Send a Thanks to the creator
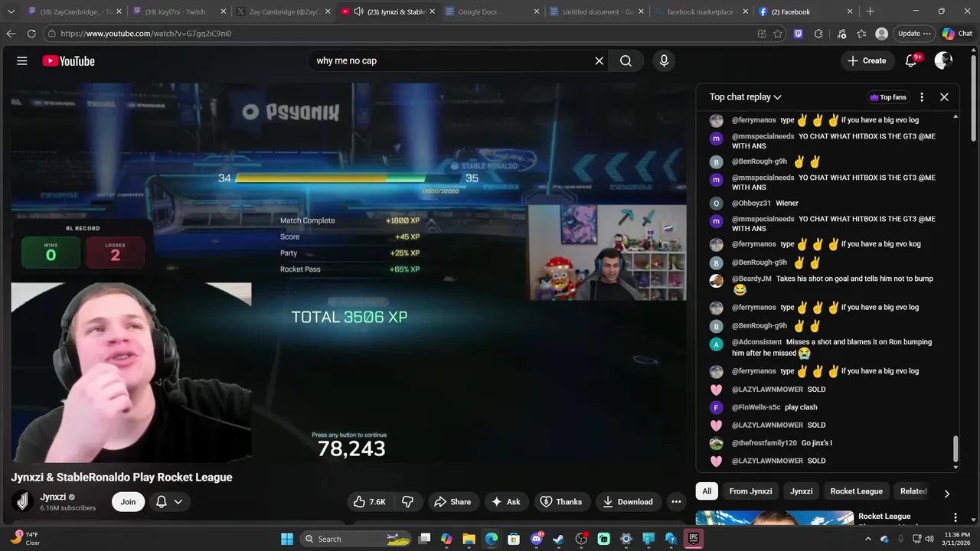The width and height of the screenshot is (980, 551). (561, 502)
